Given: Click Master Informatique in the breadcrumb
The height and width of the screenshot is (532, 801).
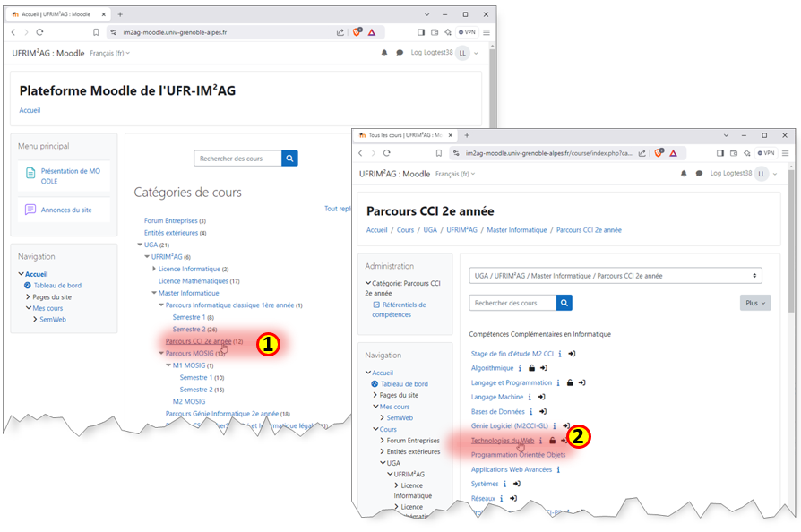Looking at the screenshot, I should [516, 230].
